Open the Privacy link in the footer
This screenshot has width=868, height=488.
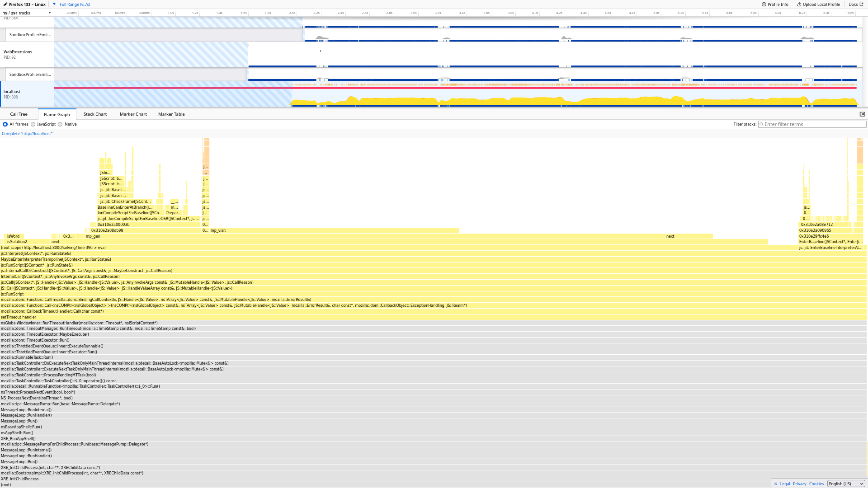(x=799, y=484)
